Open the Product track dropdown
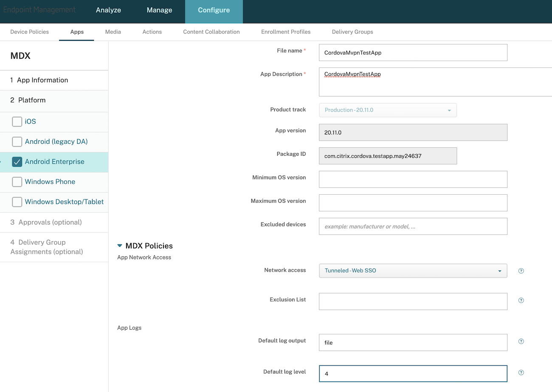Image resolution: width=552 pixels, height=392 pixels. 388,110
